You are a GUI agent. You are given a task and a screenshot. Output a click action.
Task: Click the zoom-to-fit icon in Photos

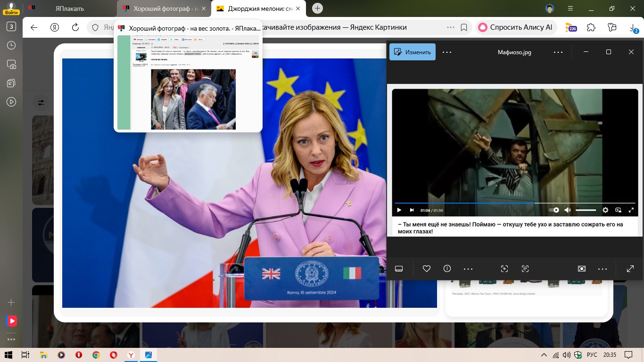pos(582,269)
